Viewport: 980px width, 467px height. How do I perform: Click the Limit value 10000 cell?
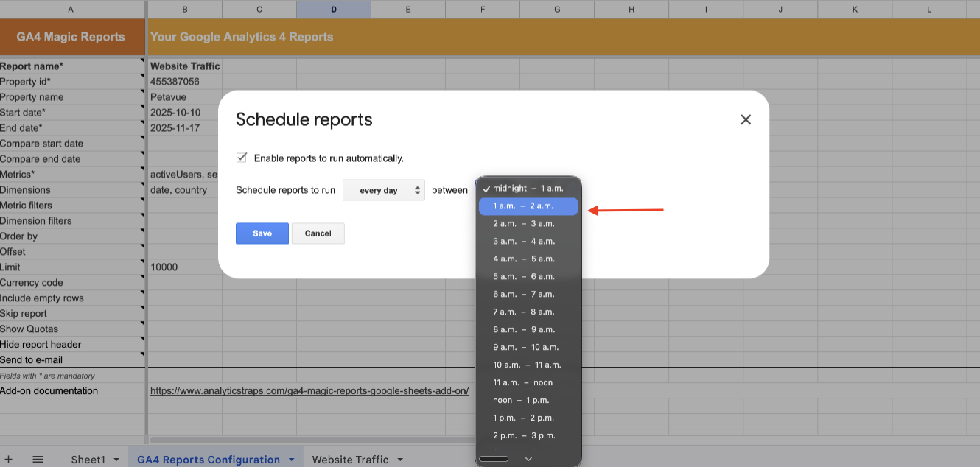(185, 267)
